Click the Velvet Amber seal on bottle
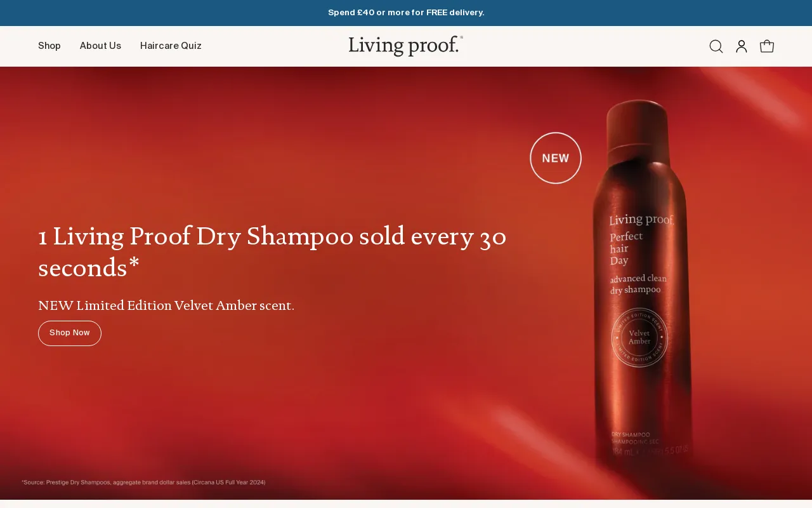This screenshot has width=812, height=508. point(639,337)
